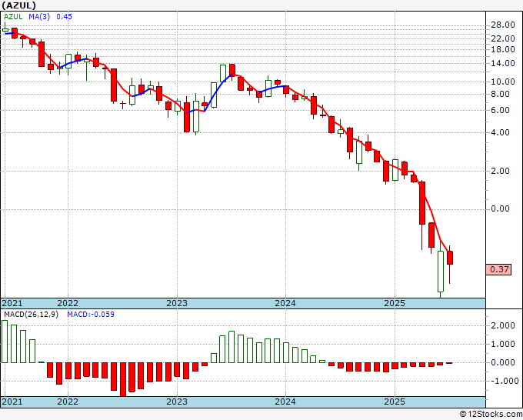Image resolution: width=523 pixels, height=420 pixels.
Task: Click the MACD(26,12,9) indicator label
Action: coord(31,315)
